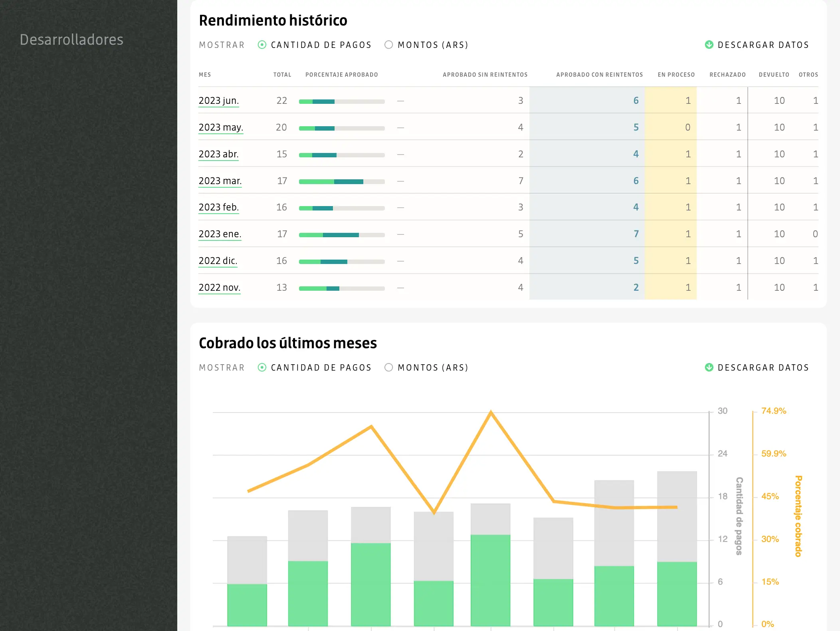840x631 pixels.
Task: Open Desarrolladores in the sidebar
Action: (71, 40)
